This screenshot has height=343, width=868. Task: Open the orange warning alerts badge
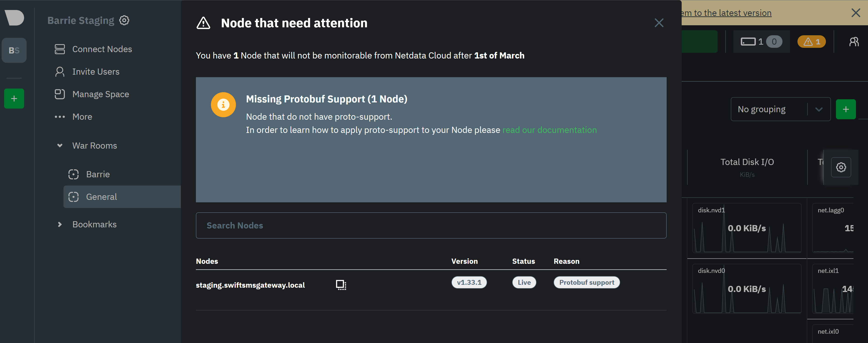tap(811, 41)
